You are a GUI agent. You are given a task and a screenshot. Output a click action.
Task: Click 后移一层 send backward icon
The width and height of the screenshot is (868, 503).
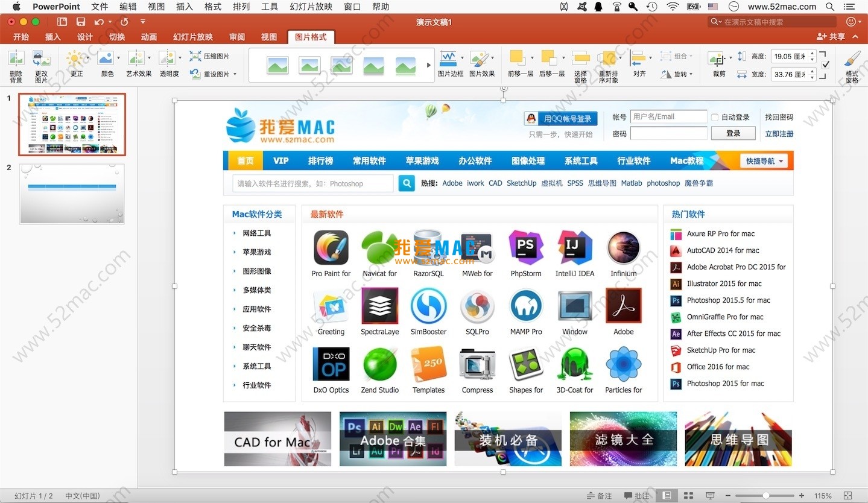tap(549, 58)
